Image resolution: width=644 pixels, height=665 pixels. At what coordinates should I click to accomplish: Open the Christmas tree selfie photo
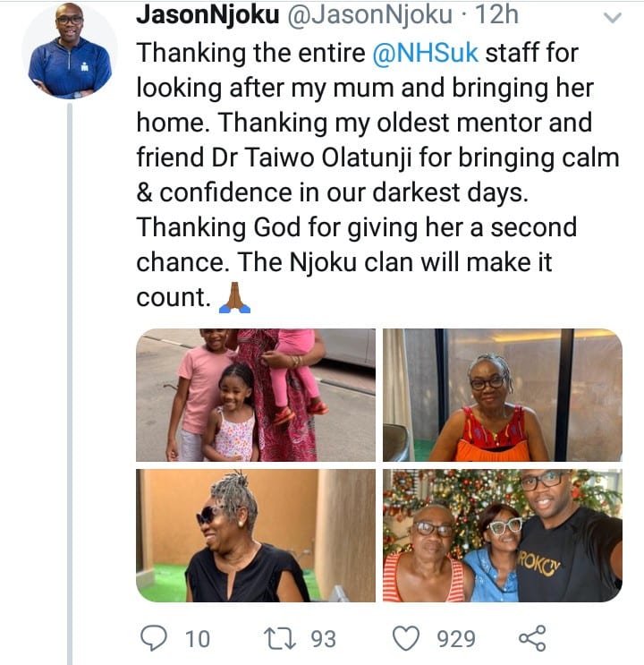[x=502, y=535]
